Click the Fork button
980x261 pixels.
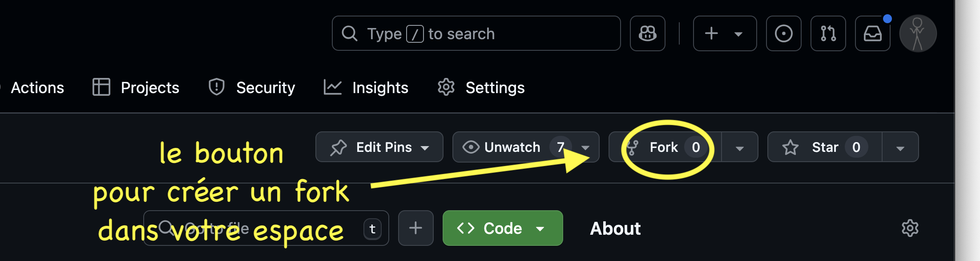click(x=664, y=147)
